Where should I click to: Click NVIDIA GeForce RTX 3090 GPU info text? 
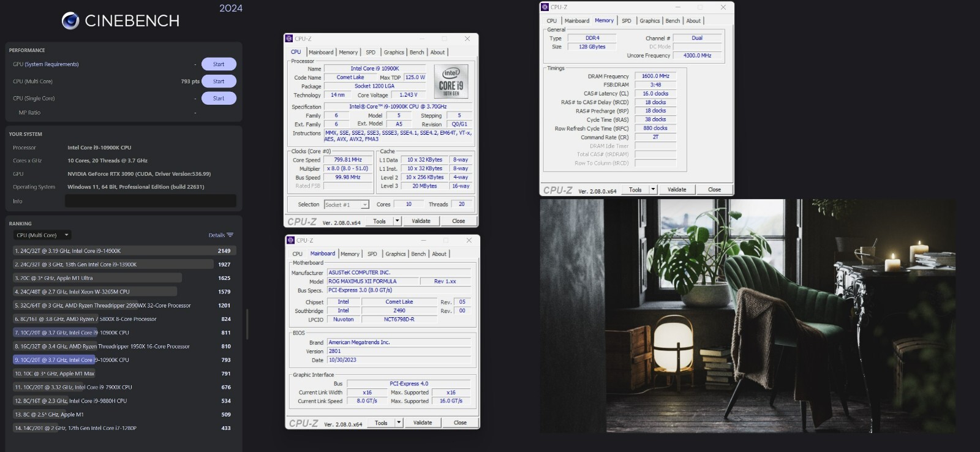tap(139, 174)
